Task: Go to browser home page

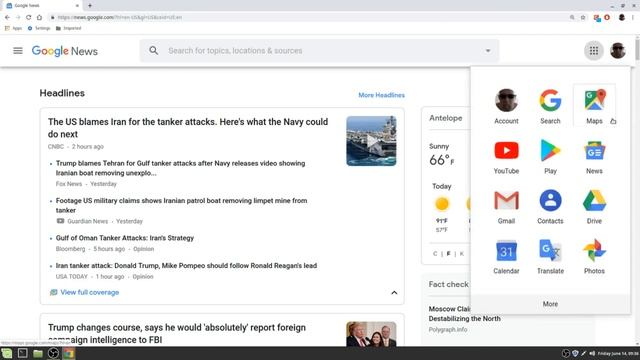Action: click(39, 17)
